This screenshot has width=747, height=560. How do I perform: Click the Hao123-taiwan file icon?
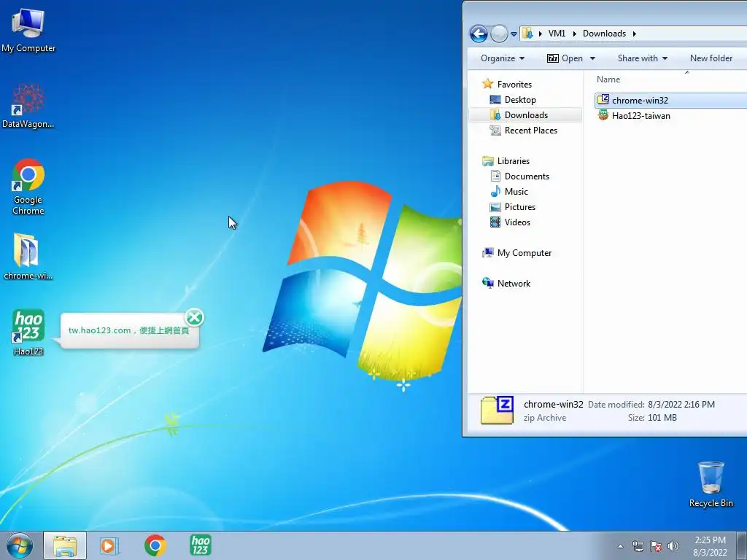coord(603,115)
